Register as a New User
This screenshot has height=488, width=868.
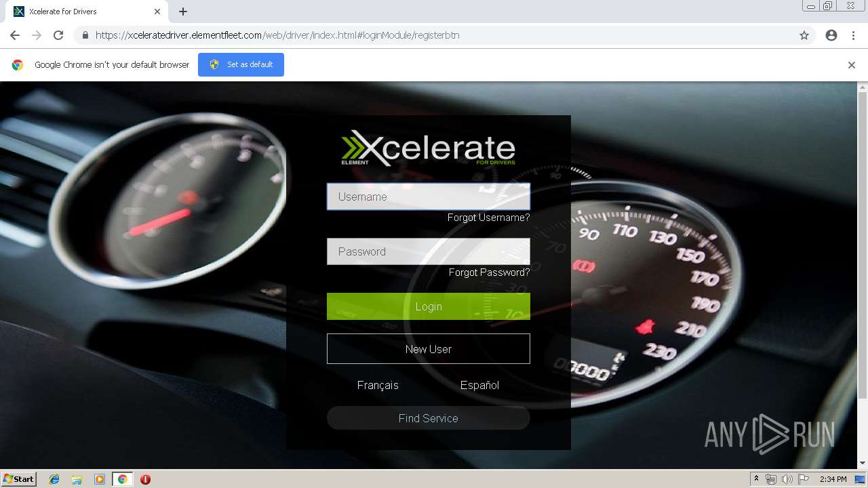pyautogui.click(x=429, y=349)
